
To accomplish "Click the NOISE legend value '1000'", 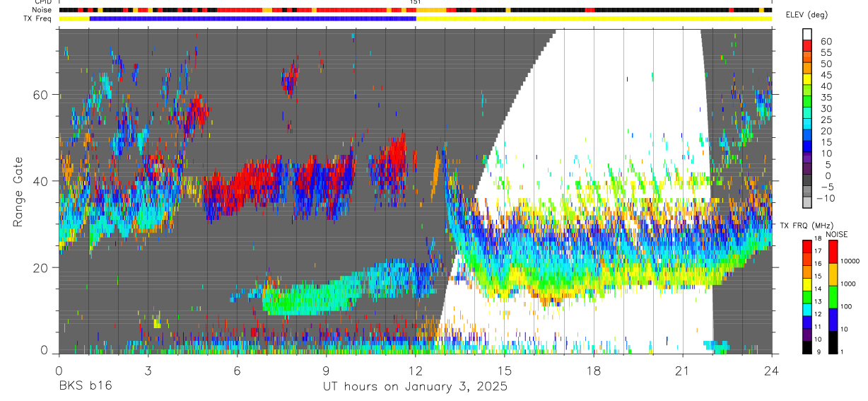I will [x=850, y=284].
